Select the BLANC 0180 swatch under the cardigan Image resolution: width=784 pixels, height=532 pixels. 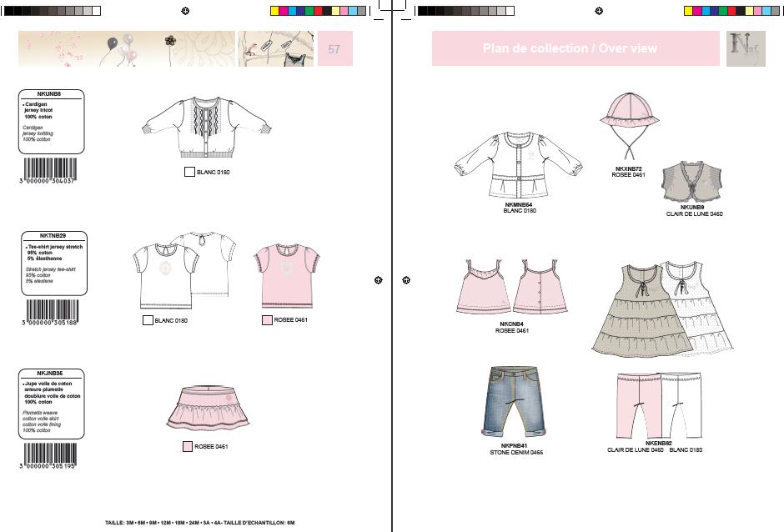[x=189, y=172]
